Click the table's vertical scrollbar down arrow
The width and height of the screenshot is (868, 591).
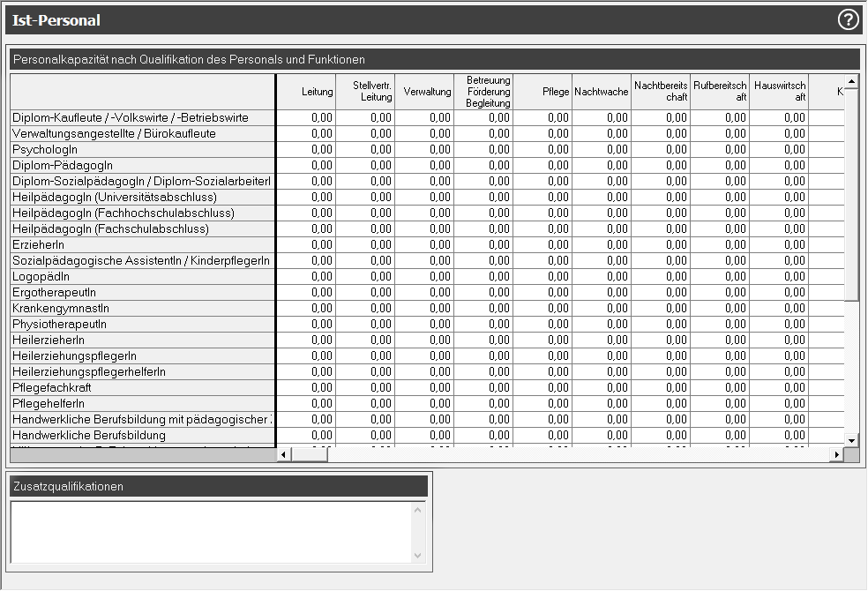tap(851, 440)
